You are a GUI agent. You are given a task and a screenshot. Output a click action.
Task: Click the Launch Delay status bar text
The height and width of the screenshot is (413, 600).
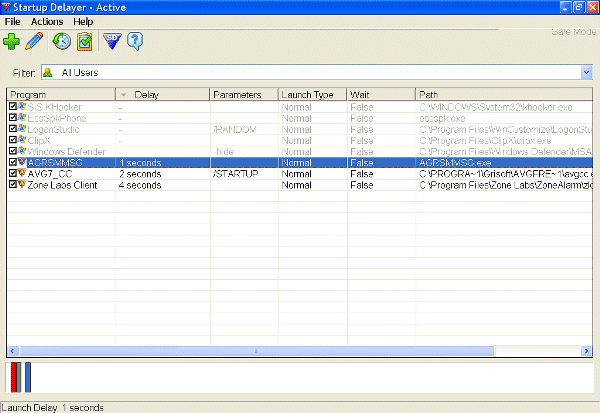52,408
